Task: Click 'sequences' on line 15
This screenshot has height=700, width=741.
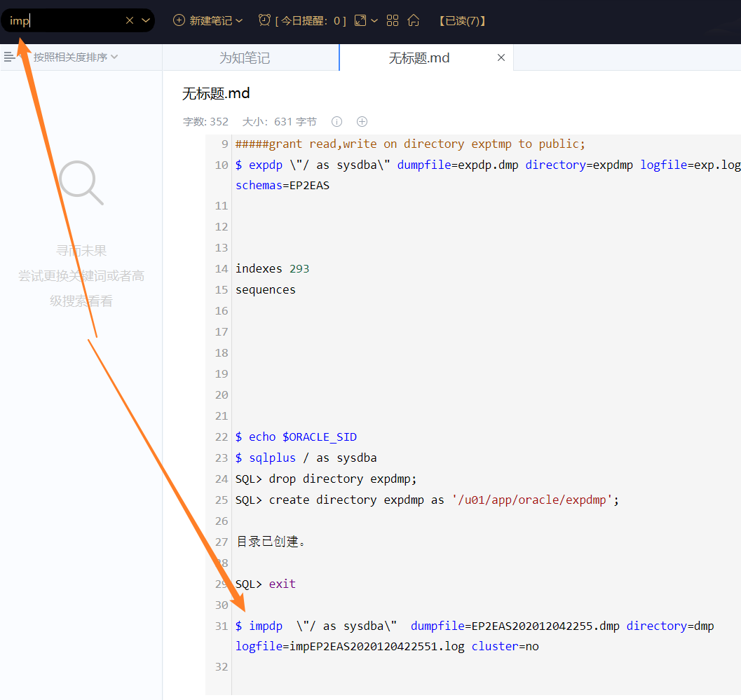Action: tap(266, 289)
